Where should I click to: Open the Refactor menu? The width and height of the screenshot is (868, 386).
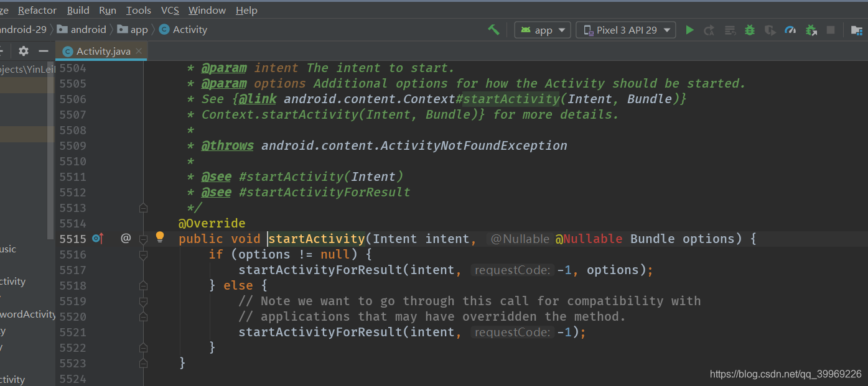point(37,10)
